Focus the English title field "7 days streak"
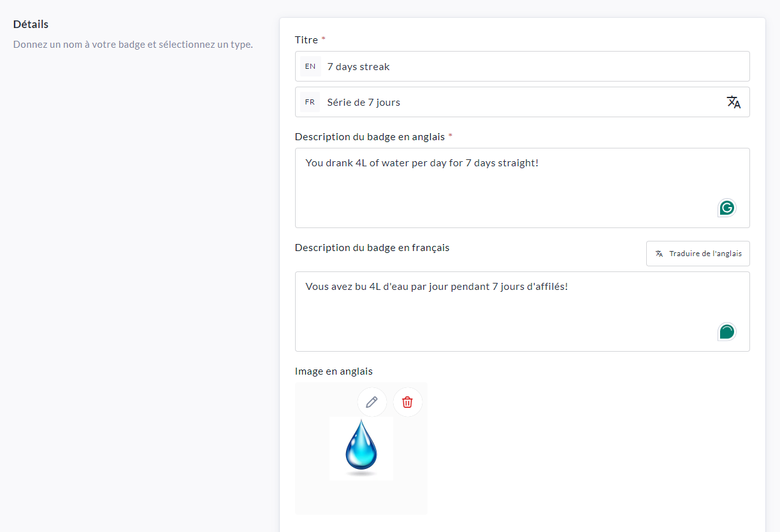This screenshot has height=532, width=780. tap(510, 66)
